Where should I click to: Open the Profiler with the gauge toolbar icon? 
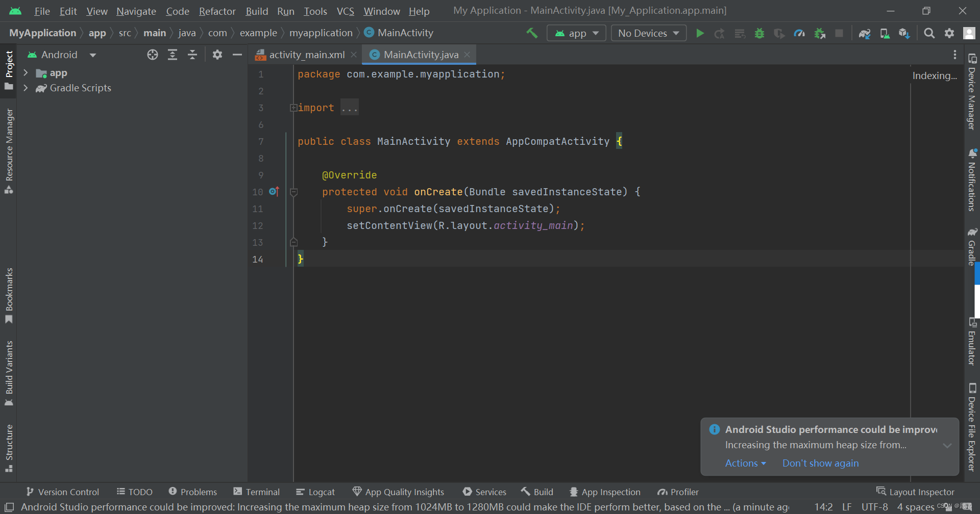tap(800, 33)
